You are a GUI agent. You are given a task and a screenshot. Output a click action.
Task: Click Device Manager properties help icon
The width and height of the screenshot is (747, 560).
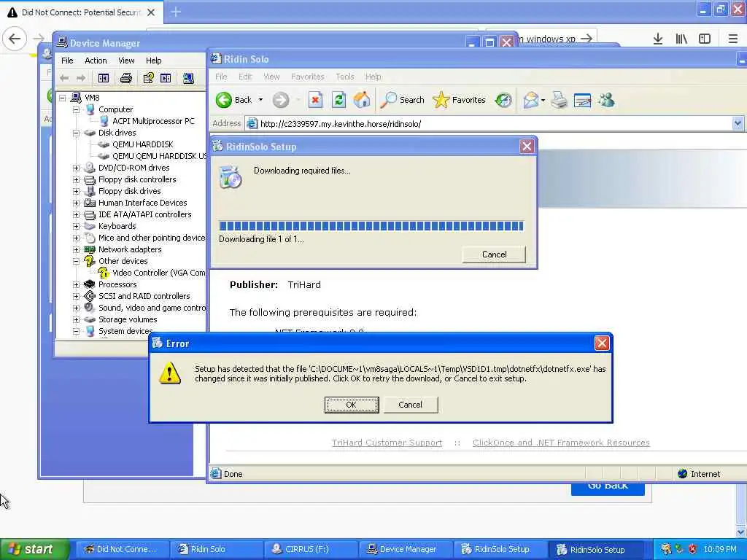click(x=149, y=78)
